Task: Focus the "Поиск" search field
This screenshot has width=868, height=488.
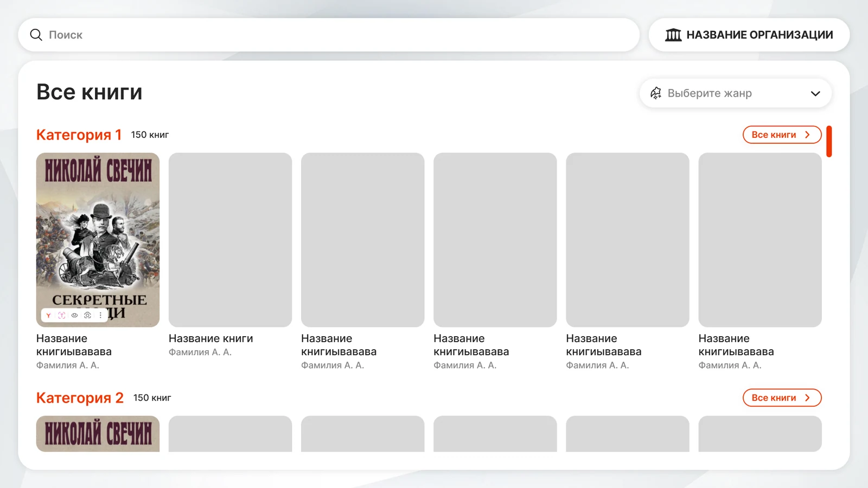Action: pos(329,35)
